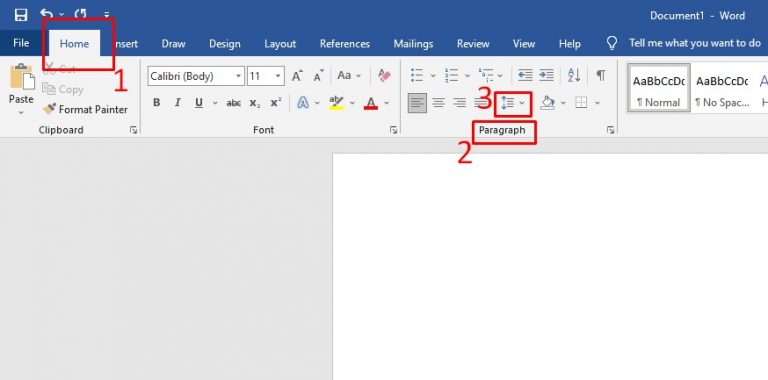Increase the paragraph indent
Screen dimensions: 768x380
(547, 75)
